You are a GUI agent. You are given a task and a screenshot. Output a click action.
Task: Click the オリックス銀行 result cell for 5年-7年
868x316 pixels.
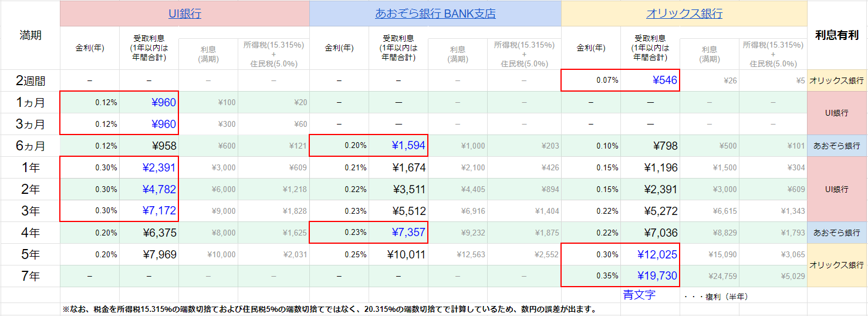pos(837,265)
